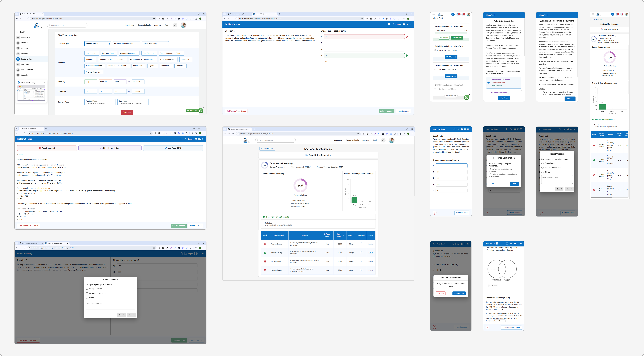
Task: Open '4 out of 5' dropdown in DI question
Action: coord(499,321)
